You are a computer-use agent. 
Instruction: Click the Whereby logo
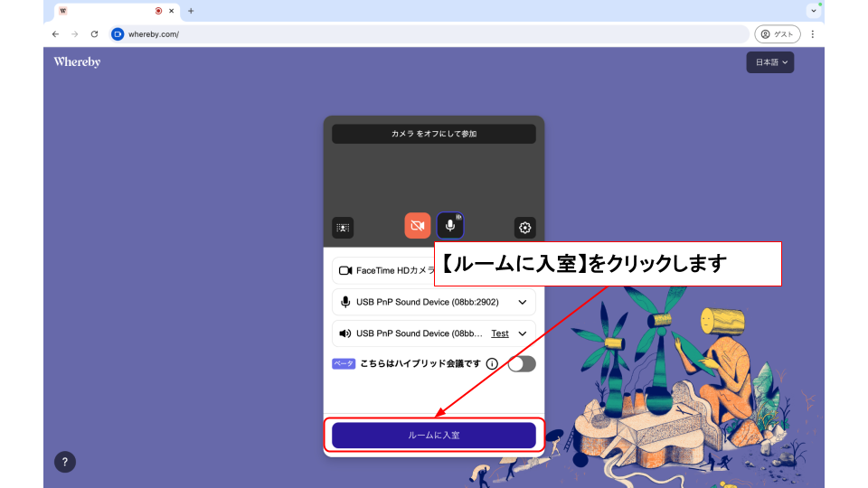pos(77,62)
